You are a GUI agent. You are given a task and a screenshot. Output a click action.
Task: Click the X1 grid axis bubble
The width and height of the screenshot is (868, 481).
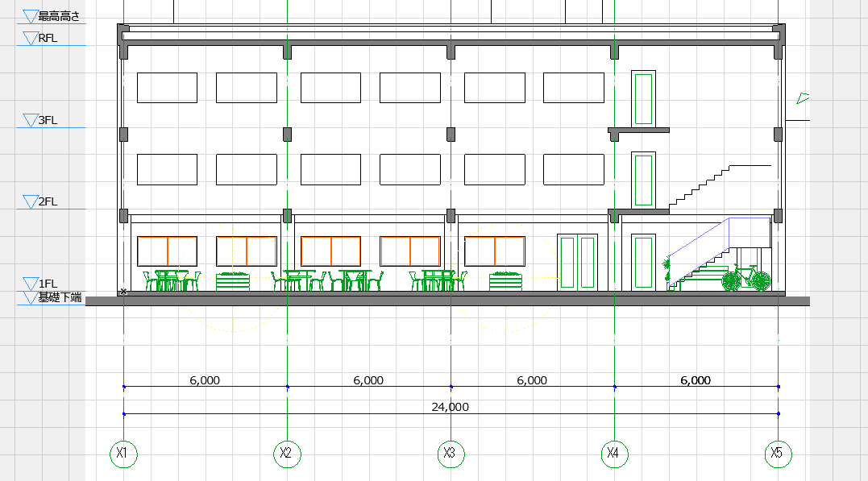[x=123, y=454]
